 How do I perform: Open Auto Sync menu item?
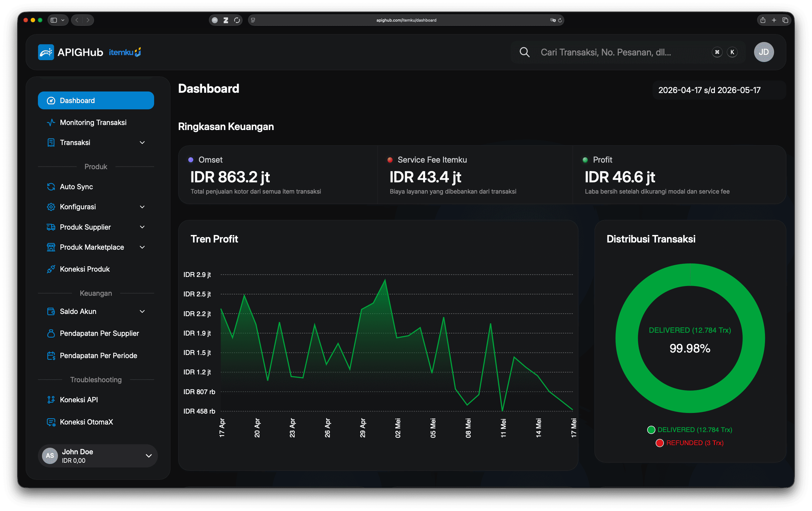96,186
